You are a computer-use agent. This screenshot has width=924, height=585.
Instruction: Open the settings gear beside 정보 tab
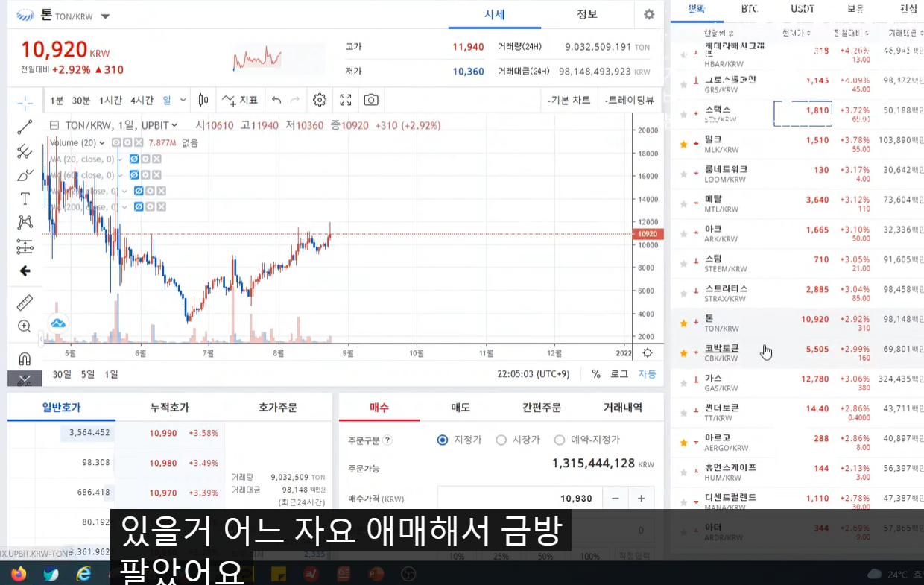(x=649, y=15)
